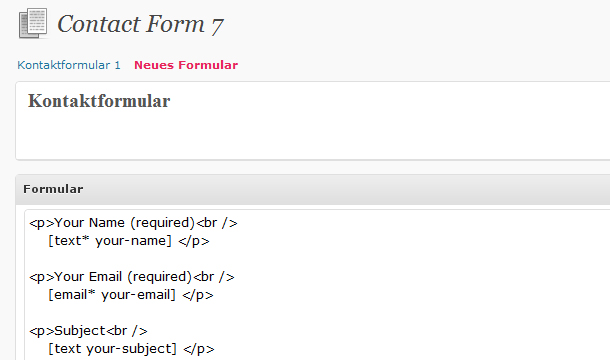
Task: Click the Contact Form 7 page title
Action: point(140,25)
